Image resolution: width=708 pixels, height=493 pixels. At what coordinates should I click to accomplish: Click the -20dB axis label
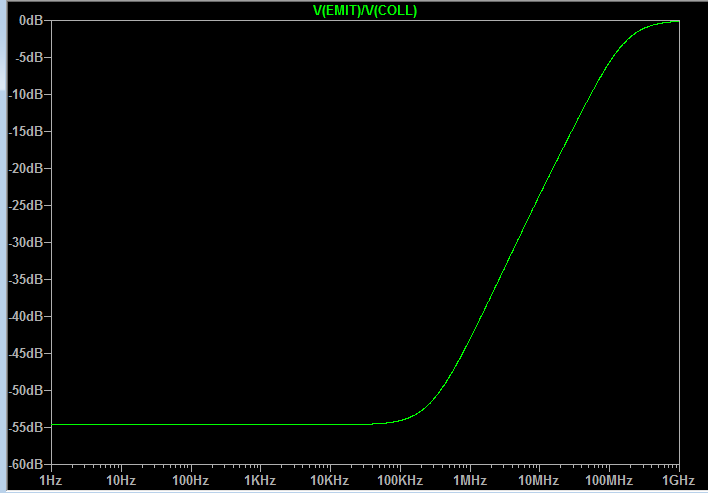(26, 168)
